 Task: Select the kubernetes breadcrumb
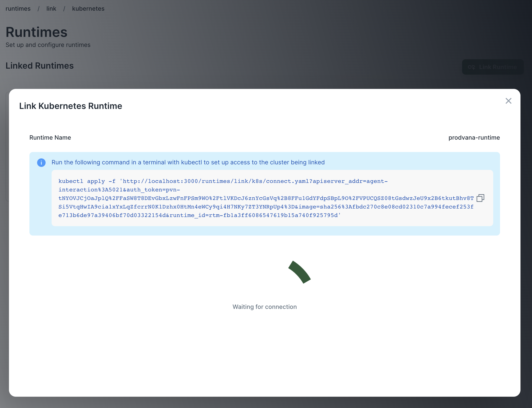[x=88, y=9]
